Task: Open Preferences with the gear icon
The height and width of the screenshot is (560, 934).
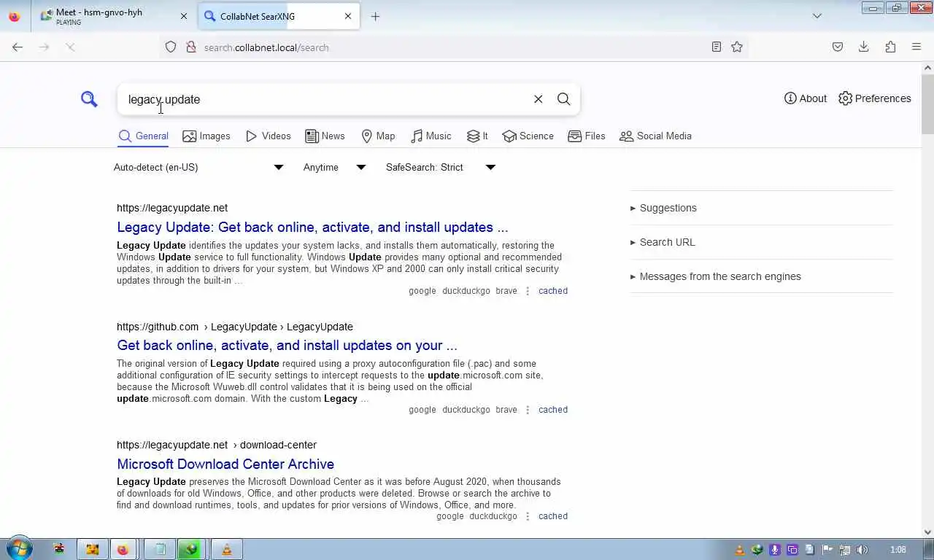Action: pyautogui.click(x=874, y=98)
